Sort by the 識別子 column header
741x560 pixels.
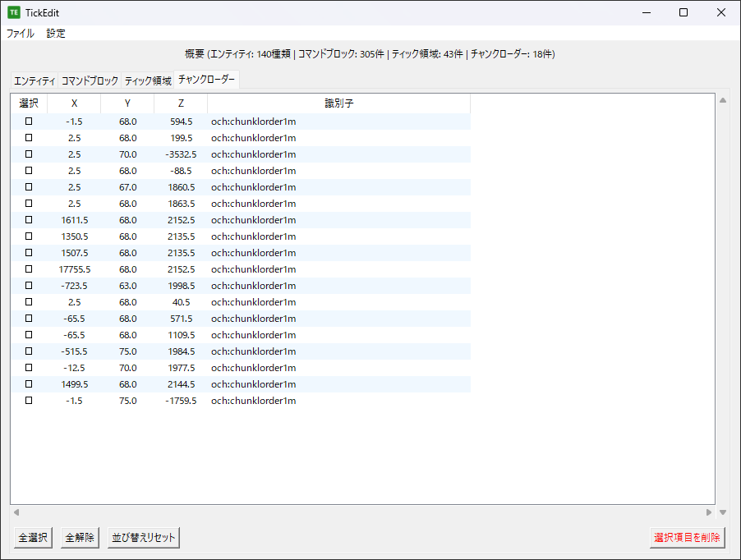tap(338, 103)
